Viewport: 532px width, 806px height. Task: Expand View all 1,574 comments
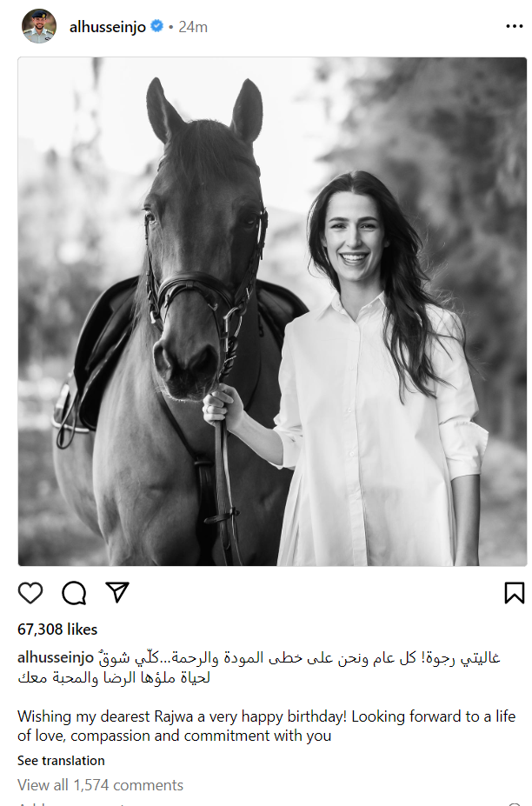pos(100,785)
